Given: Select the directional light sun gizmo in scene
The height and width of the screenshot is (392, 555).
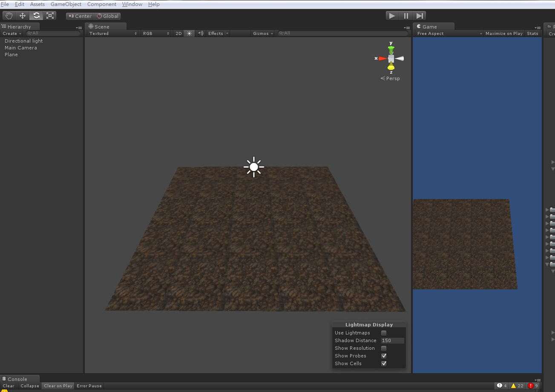Looking at the screenshot, I should pyautogui.click(x=254, y=167).
